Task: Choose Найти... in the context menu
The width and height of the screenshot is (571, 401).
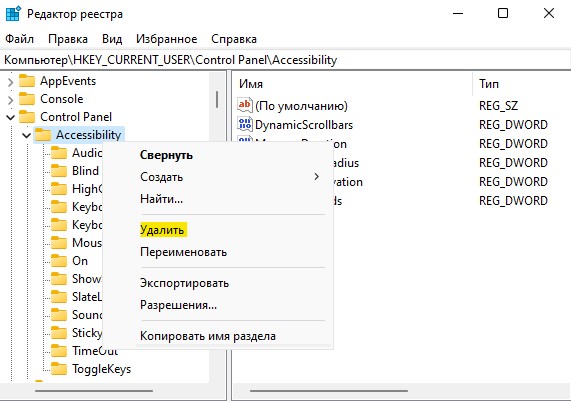Action: [x=217, y=199]
